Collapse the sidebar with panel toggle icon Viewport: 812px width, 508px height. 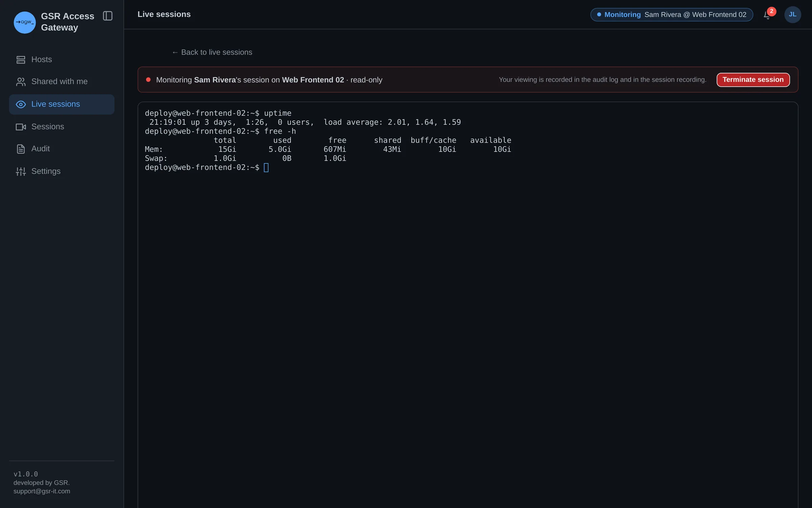108,16
